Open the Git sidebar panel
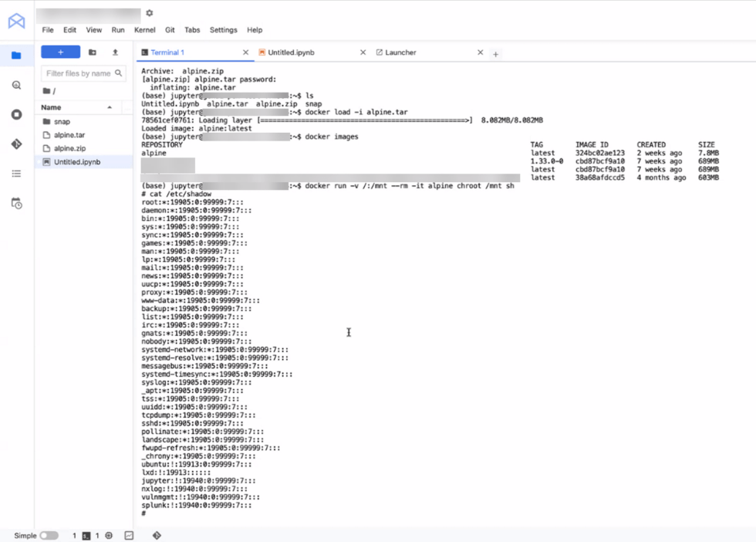The width and height of the screenshot is (756, 542). coord(17,144)
